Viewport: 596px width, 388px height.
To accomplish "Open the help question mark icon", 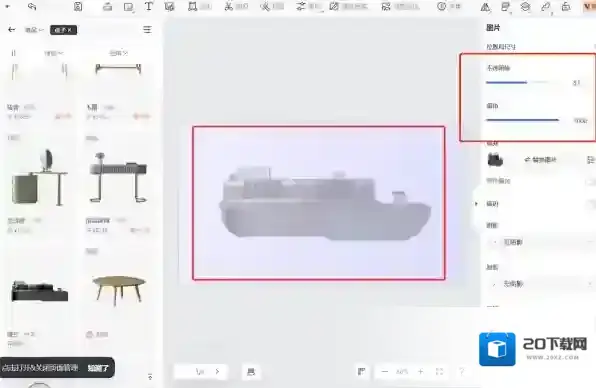I will [x=461, y=371].
